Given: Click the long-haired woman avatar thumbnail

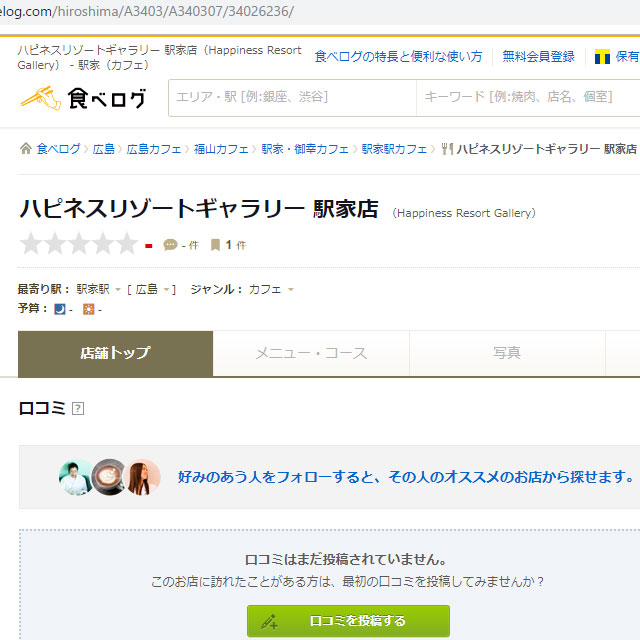Looking at the screenshot, I should (142, 477).
